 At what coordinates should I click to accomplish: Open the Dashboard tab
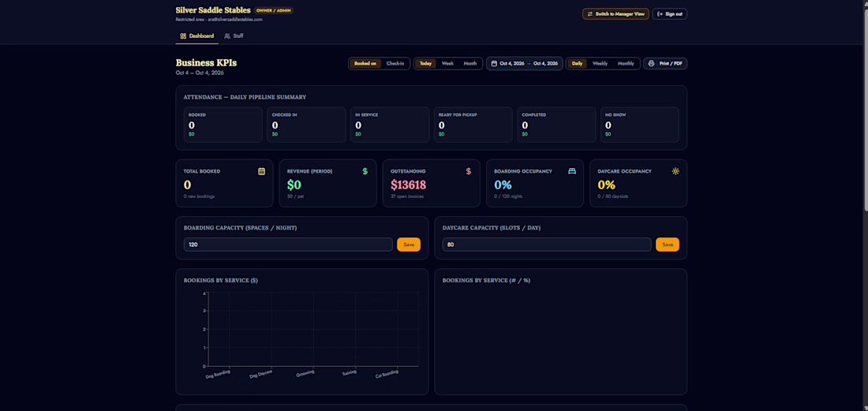click(197, 36)
